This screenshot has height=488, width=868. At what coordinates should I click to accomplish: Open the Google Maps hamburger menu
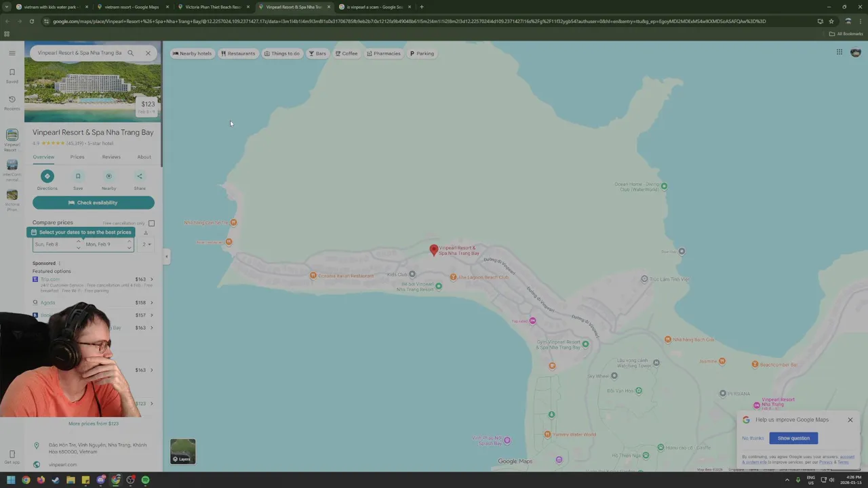[12, 53]
